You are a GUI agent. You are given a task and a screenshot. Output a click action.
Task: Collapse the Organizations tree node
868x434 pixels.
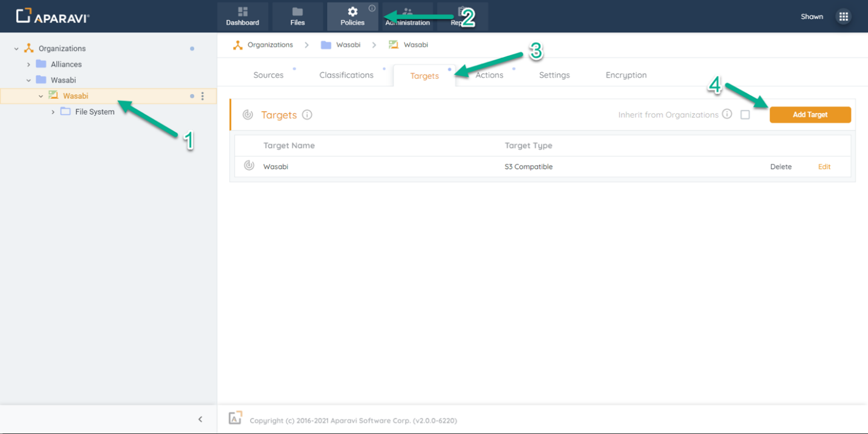tap(16, 49)
